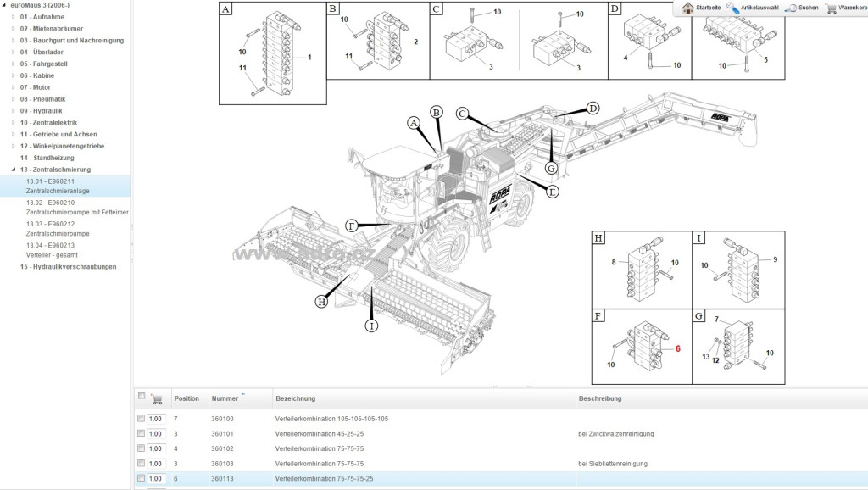Click callout H on machine diagram
The image size is (868, 490).
[x=321, y=302]
